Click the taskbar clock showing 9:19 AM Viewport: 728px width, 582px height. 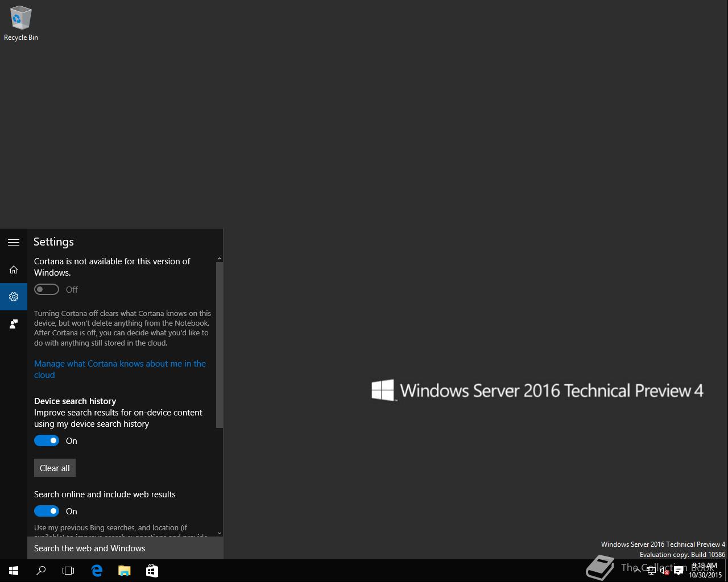(705, 571)
